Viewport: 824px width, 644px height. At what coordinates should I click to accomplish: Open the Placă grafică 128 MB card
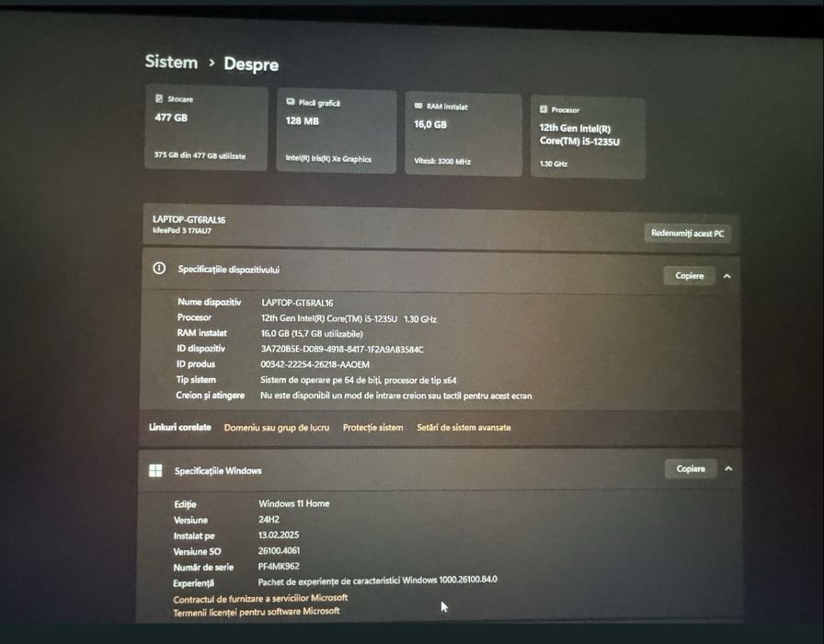click(337, 132)
